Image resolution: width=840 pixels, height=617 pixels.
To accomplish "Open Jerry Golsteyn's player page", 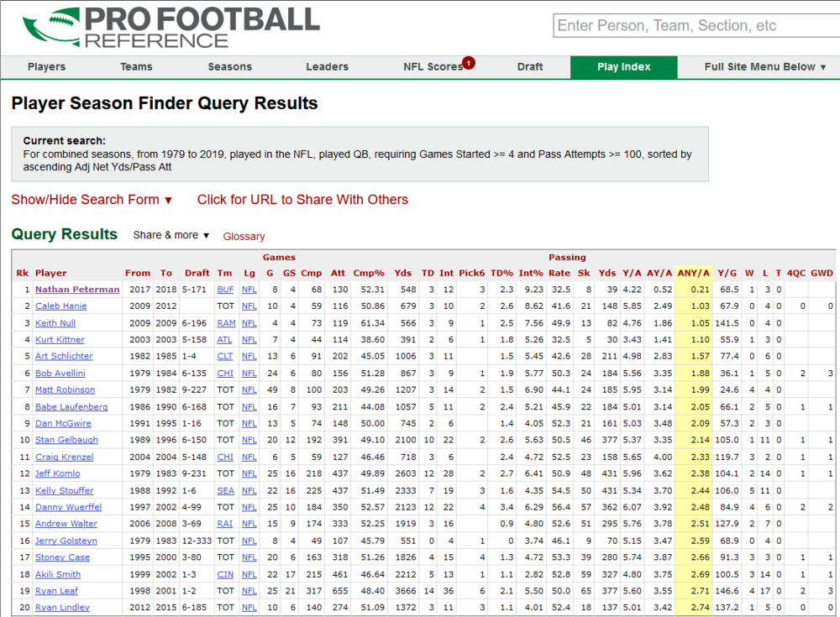I will [66, 541].
